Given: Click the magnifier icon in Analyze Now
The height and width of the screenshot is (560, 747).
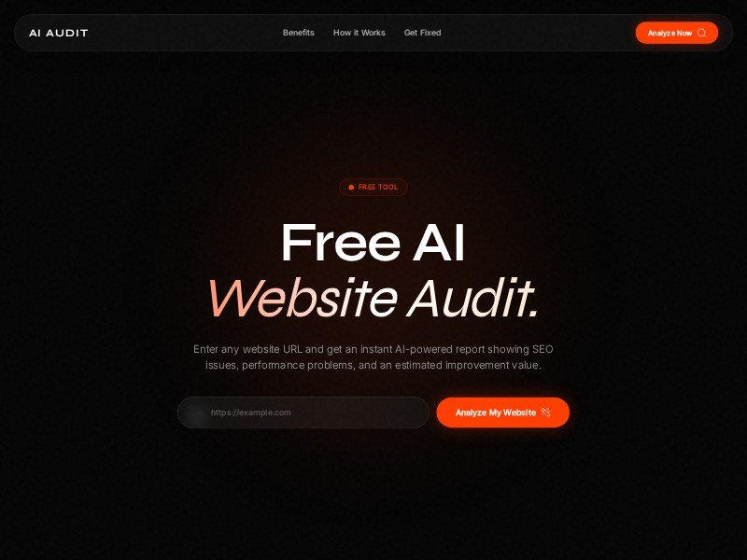Looking at the screenshot, I should point(701,33).
